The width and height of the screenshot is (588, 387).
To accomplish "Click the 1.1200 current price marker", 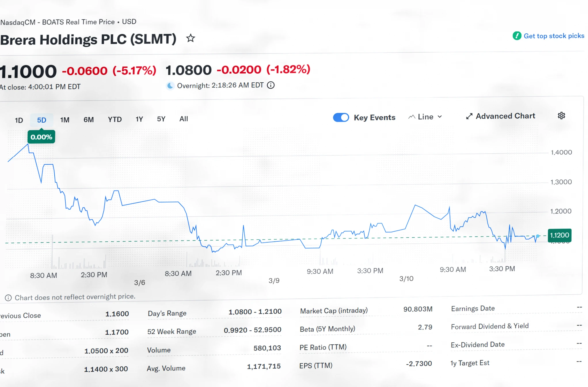I will point(560,235).
